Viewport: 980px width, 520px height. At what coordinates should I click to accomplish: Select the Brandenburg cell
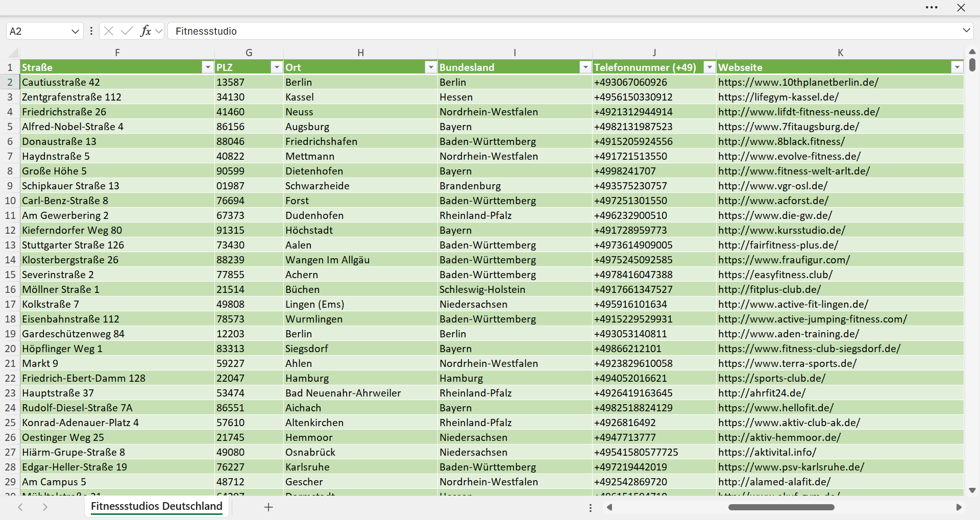coord(515,186)
